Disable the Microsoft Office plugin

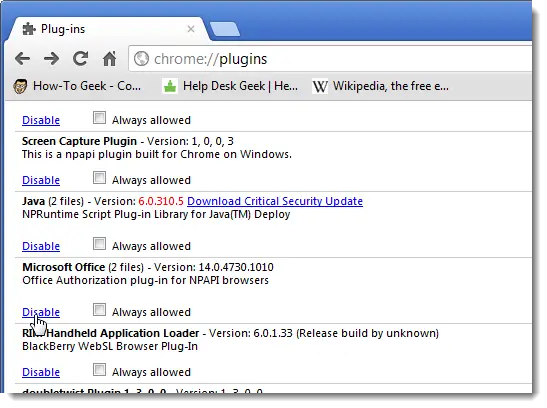[41, 312]
